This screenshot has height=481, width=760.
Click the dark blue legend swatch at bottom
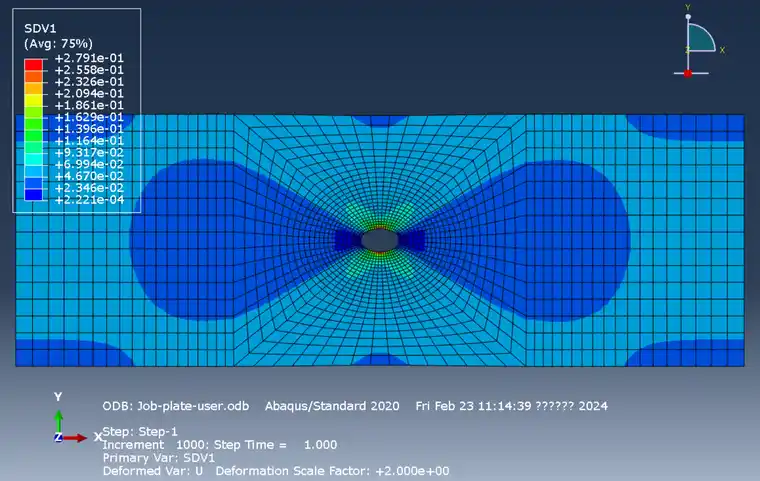coord(33,194)
